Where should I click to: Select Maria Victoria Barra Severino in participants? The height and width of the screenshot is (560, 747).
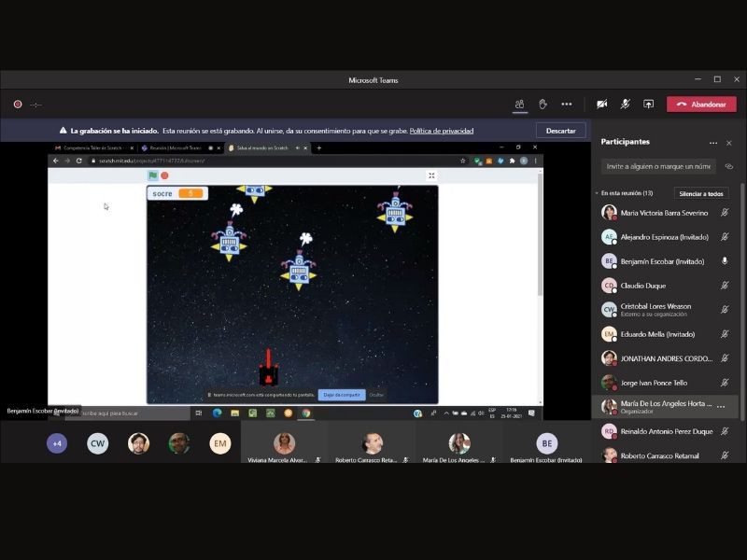coord(665,213)
